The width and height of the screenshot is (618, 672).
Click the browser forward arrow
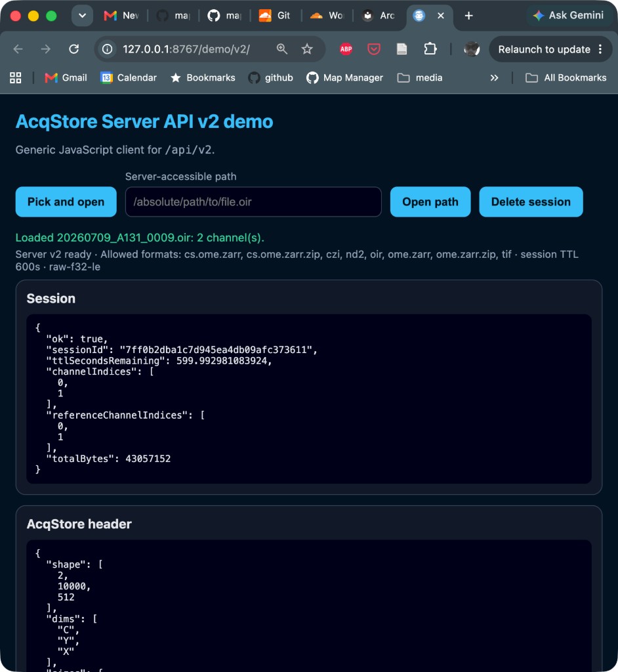point(45,49)
